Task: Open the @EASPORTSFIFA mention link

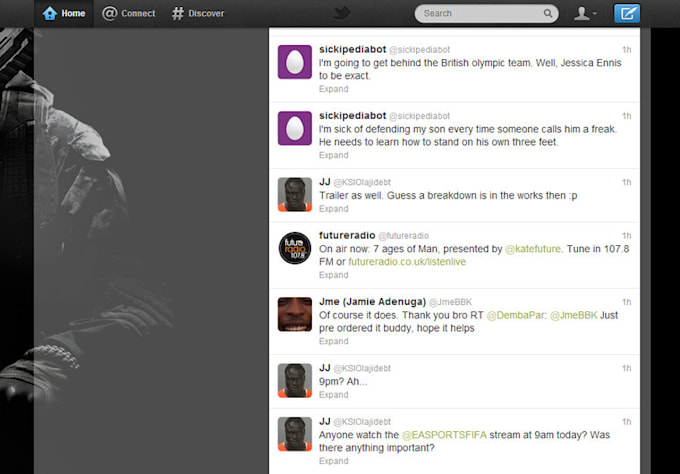Action: coord(444,435)
